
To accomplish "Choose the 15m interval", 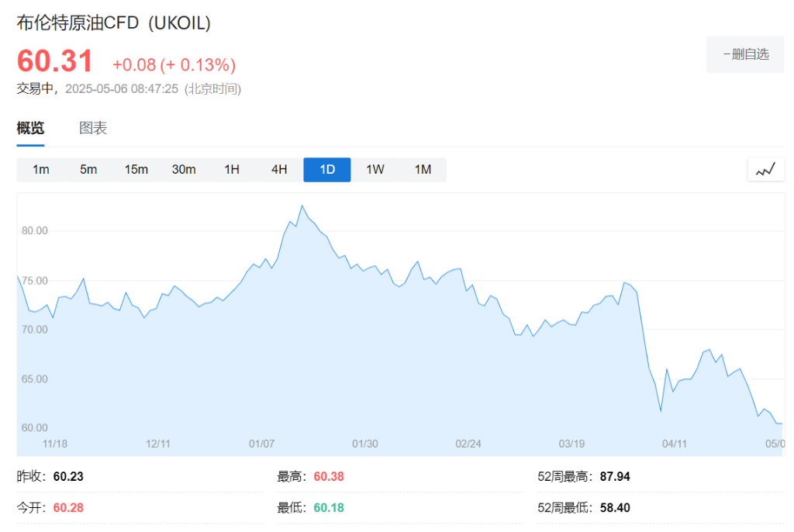I will pos(136,170).
